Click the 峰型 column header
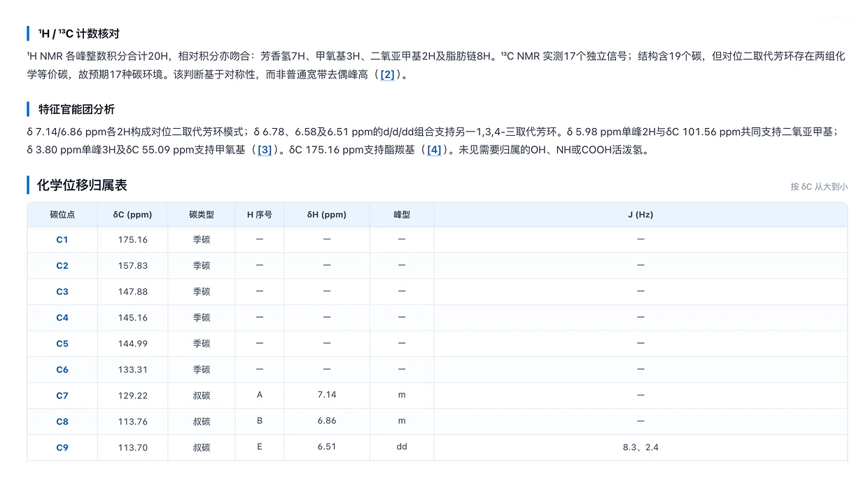 tap(402, 215)
